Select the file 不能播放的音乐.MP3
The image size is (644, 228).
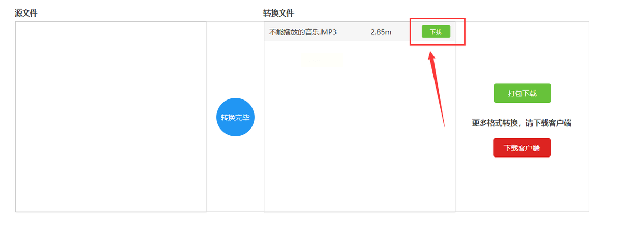pos(303,32)
